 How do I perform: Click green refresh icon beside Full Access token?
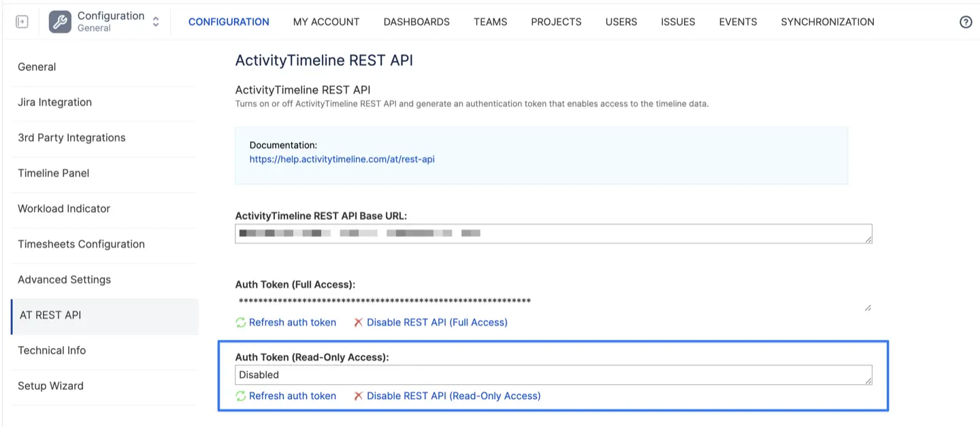click(x=241, y=321)
